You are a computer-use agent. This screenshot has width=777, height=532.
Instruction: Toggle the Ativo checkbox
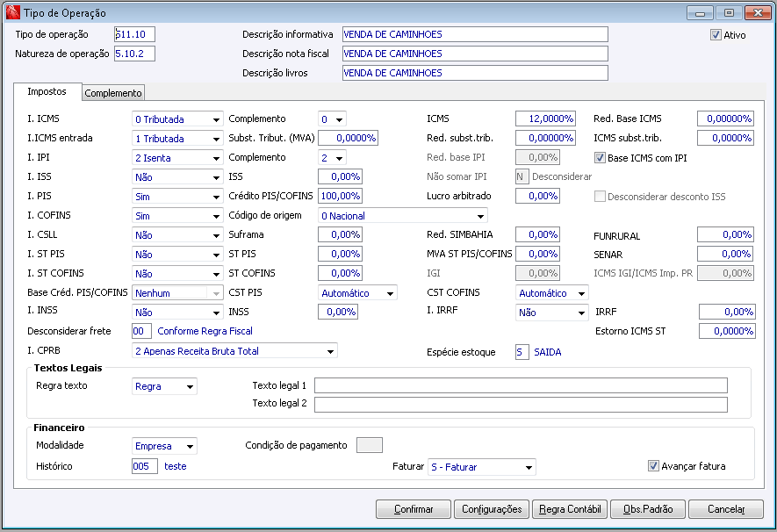pos(716,35)
